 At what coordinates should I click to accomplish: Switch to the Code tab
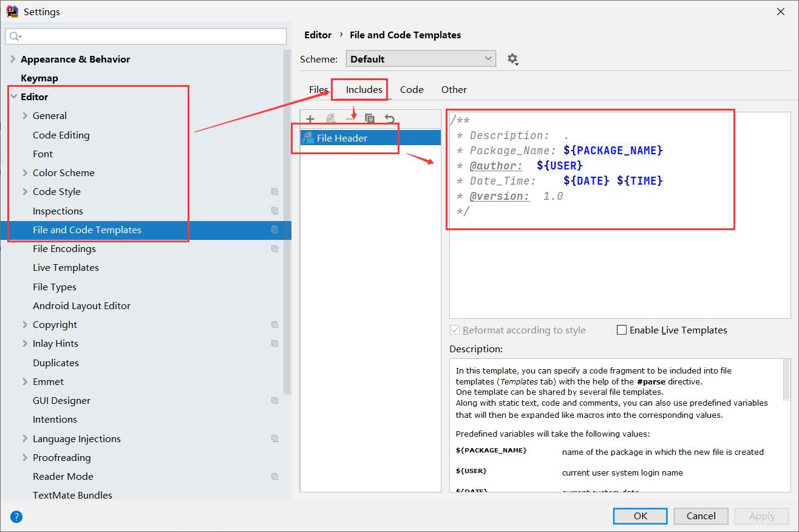point(412,89)
